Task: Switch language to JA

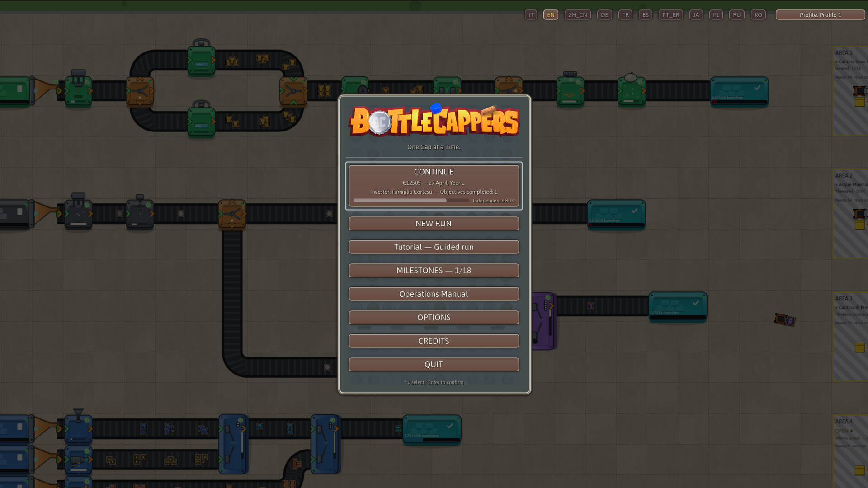Action: pyautogui.click(x=696, y=15)
